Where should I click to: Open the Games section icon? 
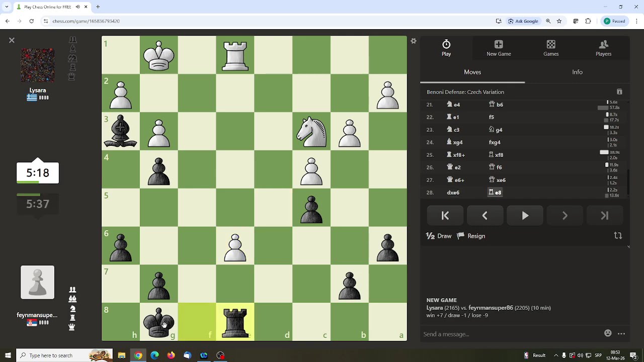(x=551, y=48)
